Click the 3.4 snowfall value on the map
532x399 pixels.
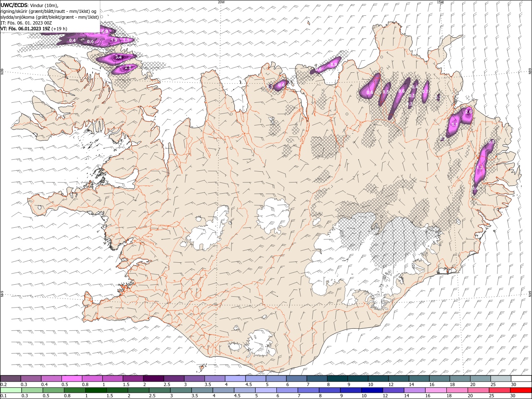[118, 57]
